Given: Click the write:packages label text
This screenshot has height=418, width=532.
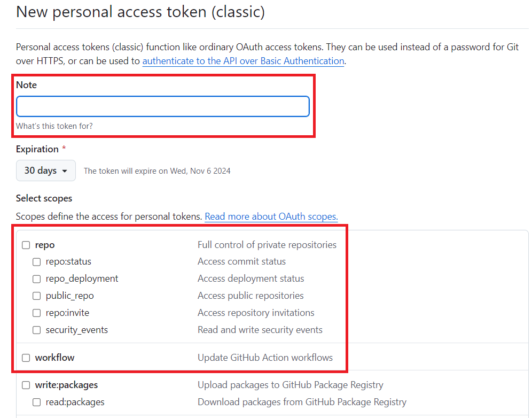Looking at the screenshot, I should tap(66, 385).
